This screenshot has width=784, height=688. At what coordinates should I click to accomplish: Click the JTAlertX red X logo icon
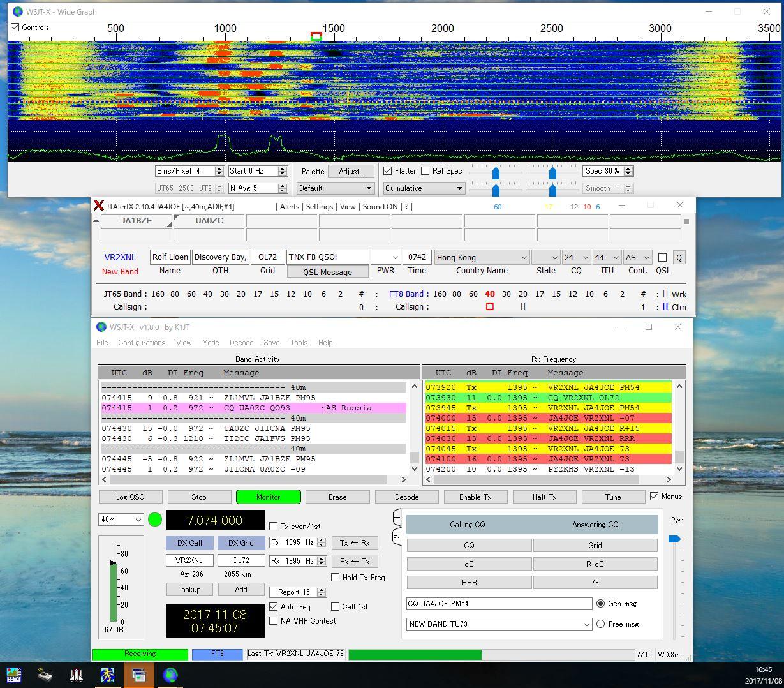click(x=99, y=206)
